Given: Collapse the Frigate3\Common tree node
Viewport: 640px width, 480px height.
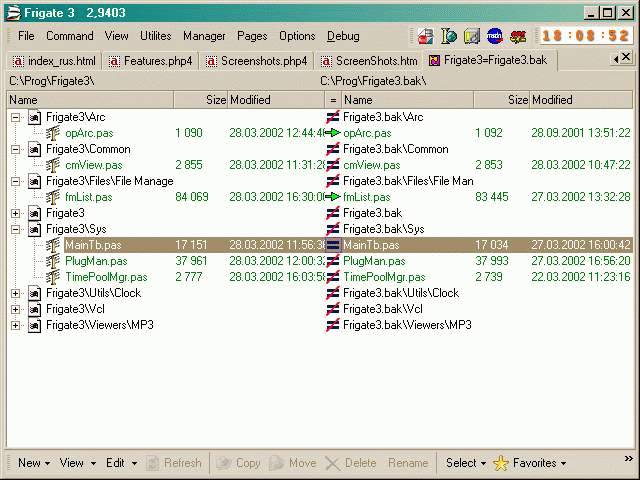Looking at the screenshot, I should 16,149.
